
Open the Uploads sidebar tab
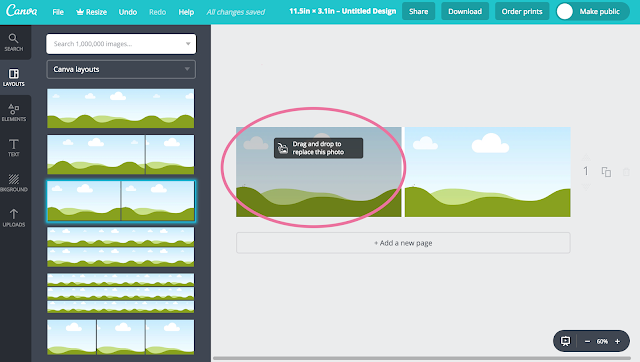[13, 218]
